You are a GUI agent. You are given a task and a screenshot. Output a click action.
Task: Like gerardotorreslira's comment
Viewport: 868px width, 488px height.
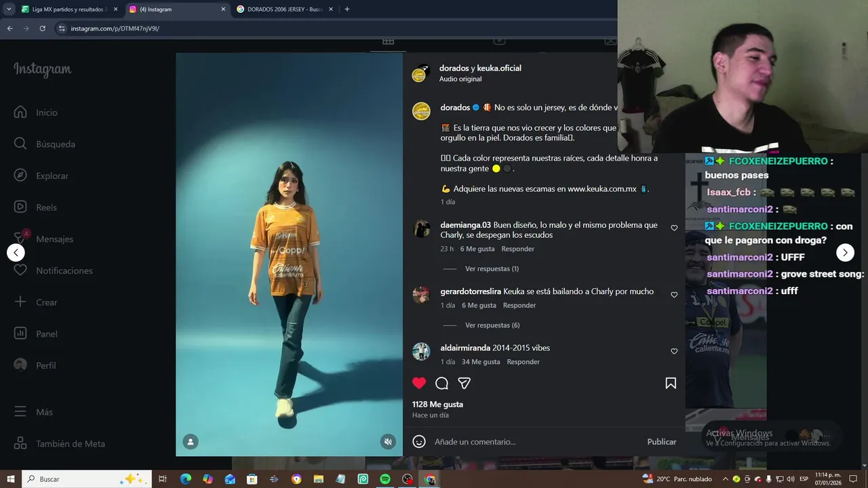[x=674, y=295]
